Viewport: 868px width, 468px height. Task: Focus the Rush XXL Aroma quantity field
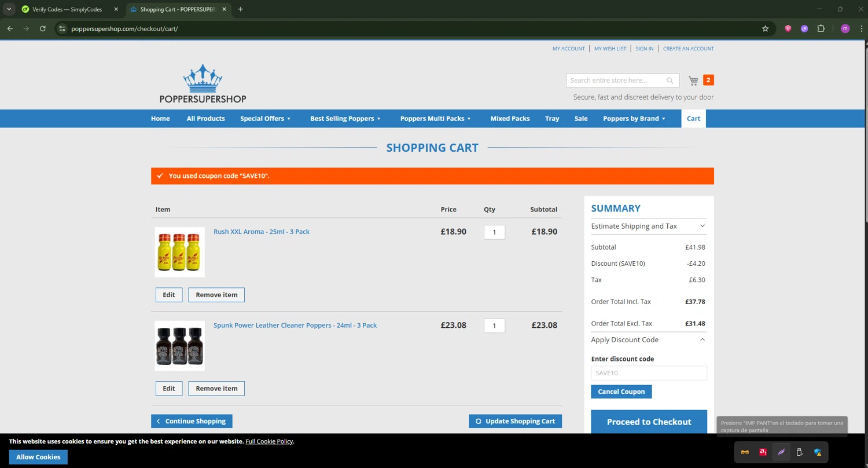[x=494, y=232]
